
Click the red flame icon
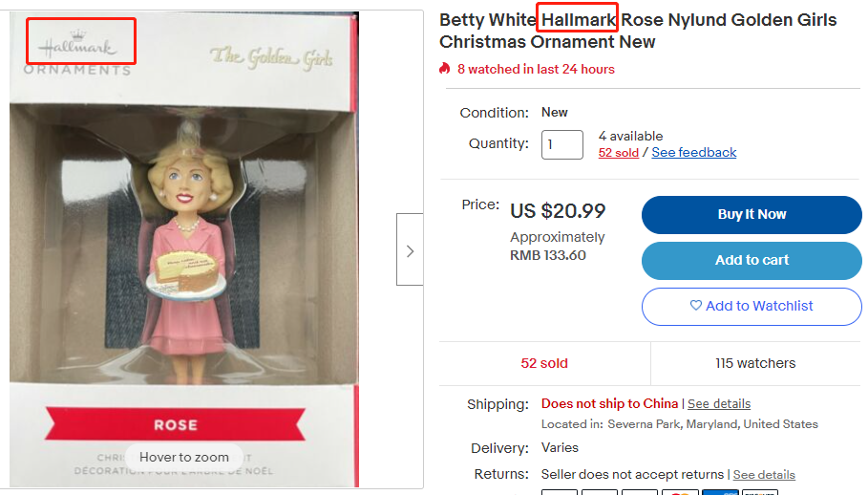pos(445,69)
